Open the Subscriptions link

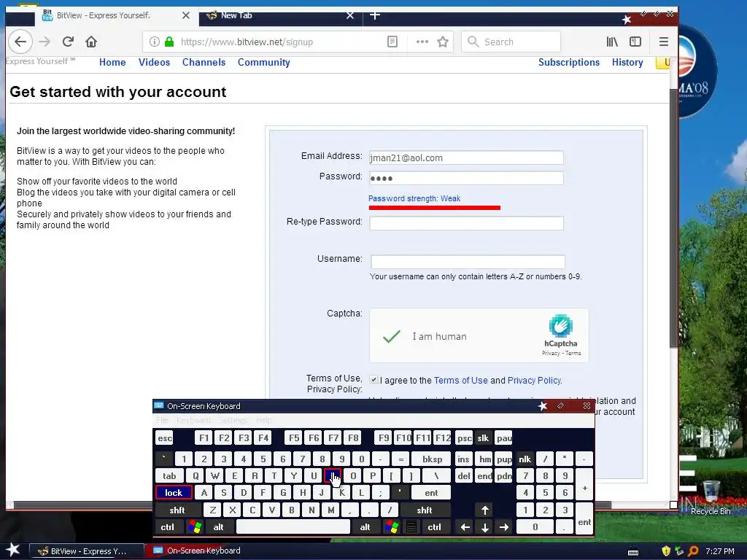coord(569,63)
